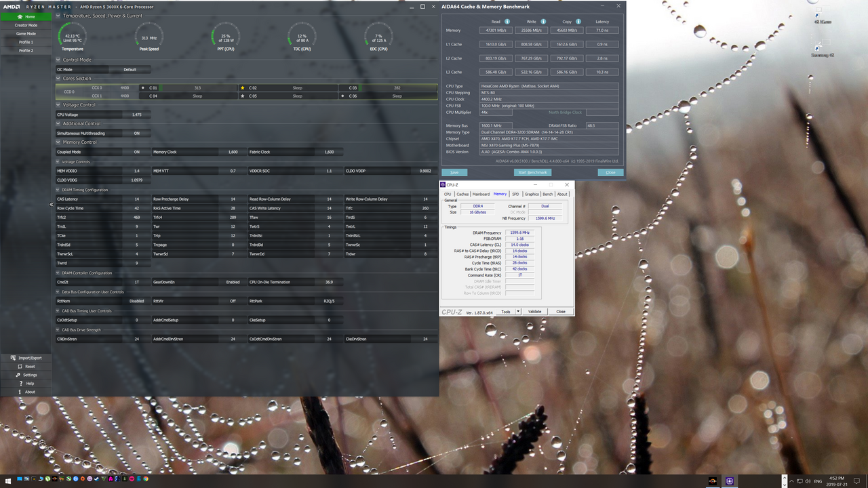
Task: Collapse Temperature, Speed, Power & Current section
Action: 58,16
